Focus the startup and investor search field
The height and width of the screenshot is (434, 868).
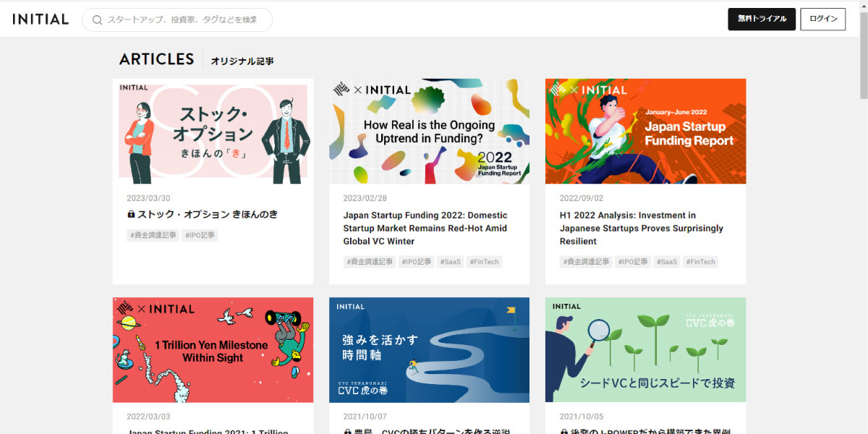(x=177, y=20)
